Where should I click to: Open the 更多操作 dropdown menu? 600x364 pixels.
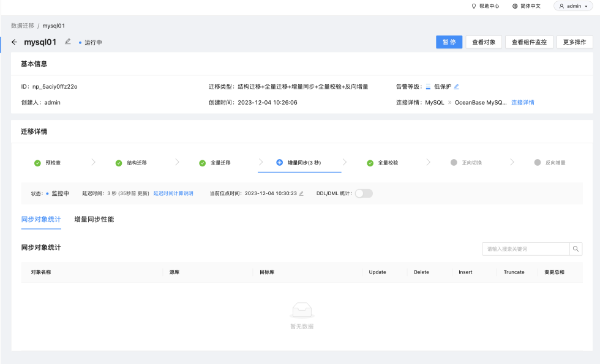tap(574, 42)
